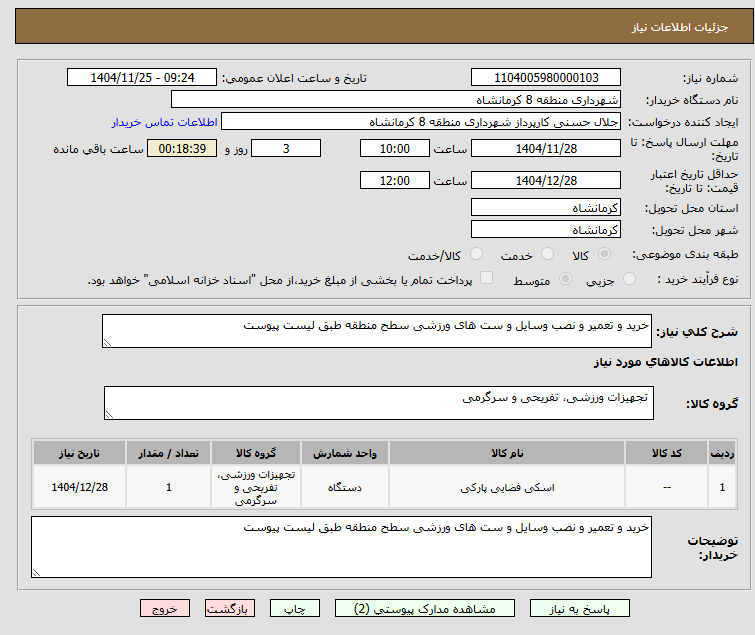Screen dimensions: 755x635
Task: Click the response deadline date 1404/11/28
Action: pyautogui.click(x=546, y=148)
